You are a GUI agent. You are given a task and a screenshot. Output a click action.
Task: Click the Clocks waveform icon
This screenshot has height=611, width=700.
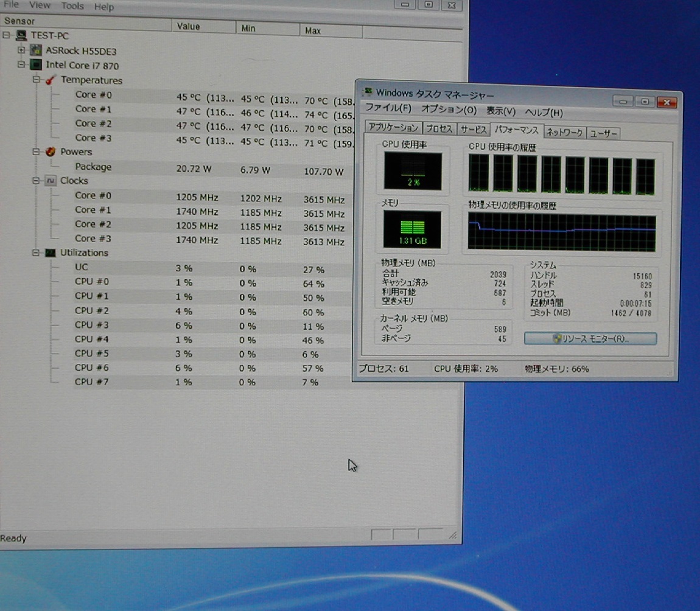pyautogui.click(x=51, y=180)
